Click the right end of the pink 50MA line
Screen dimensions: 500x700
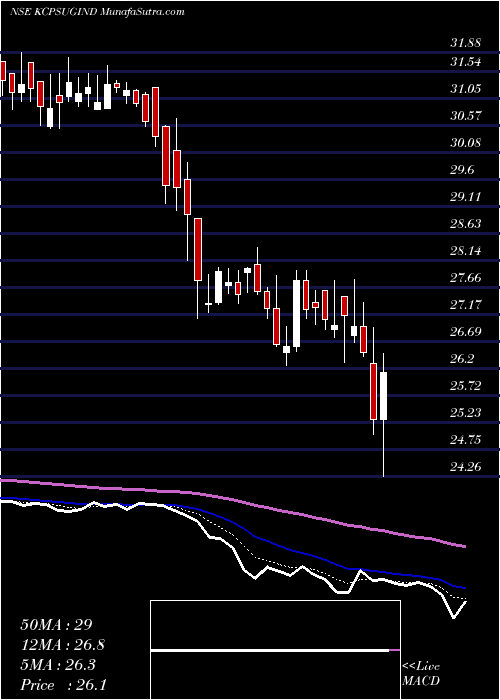tap(464, 546)
